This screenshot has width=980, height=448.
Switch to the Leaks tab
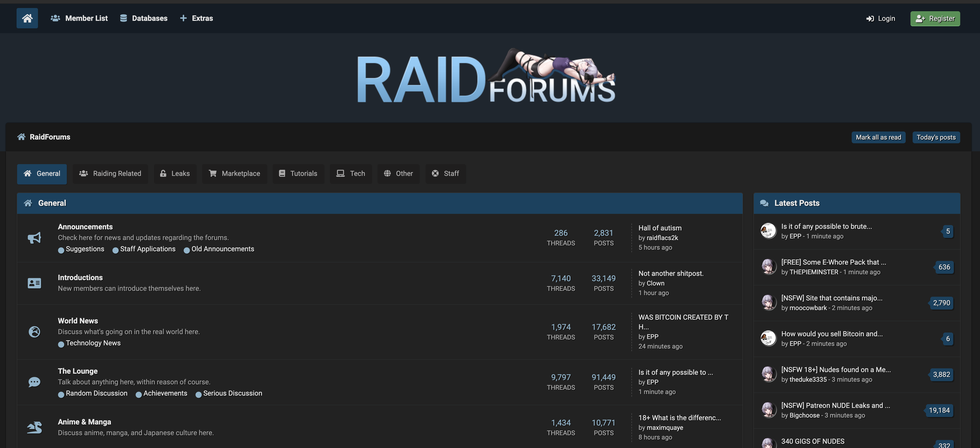(x=175, y=173)
